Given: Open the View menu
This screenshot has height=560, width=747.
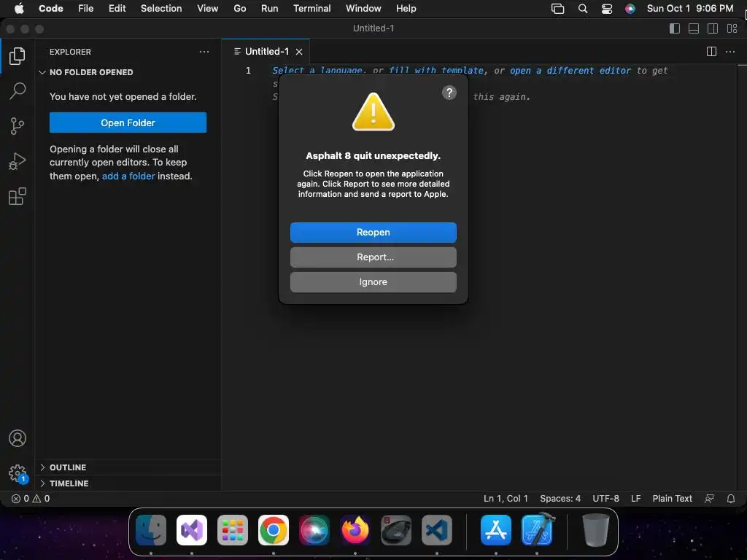Looking at the screenshot, I should pos(208,9).
